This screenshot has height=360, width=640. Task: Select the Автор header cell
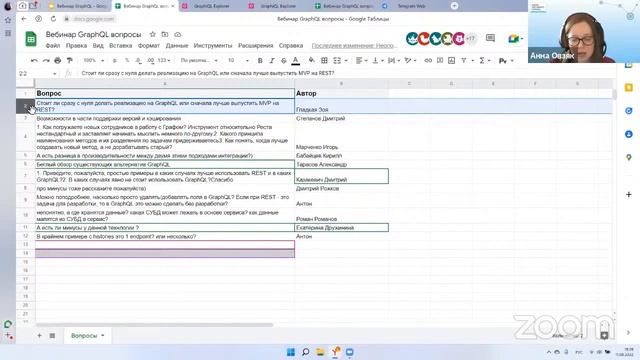tap(342, 93)
